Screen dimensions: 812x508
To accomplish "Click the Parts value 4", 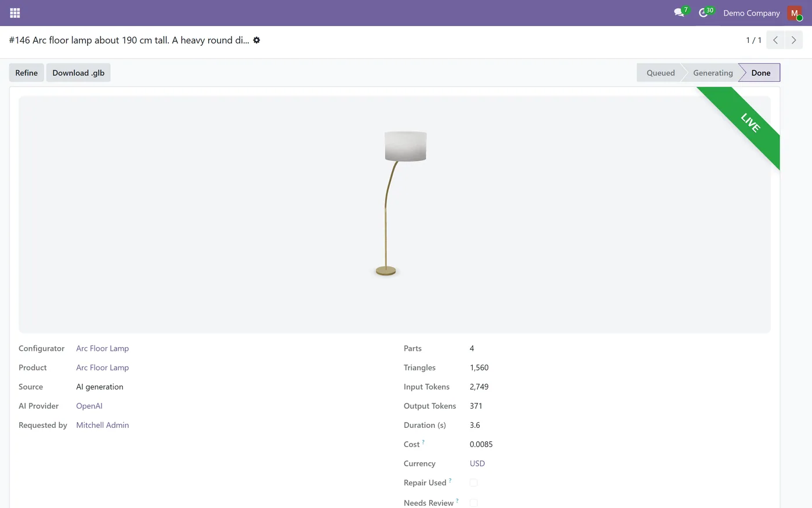I will (472, 348).
